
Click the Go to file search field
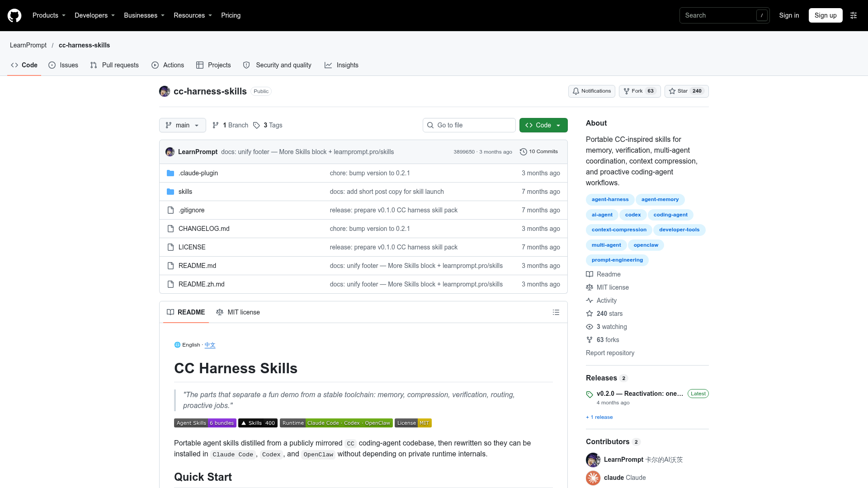click(469, 125)
